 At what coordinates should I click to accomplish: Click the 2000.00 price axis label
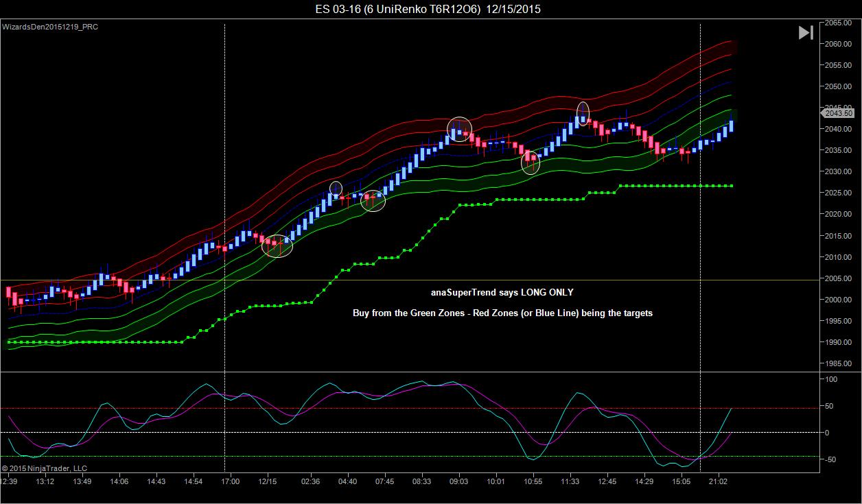838,300
